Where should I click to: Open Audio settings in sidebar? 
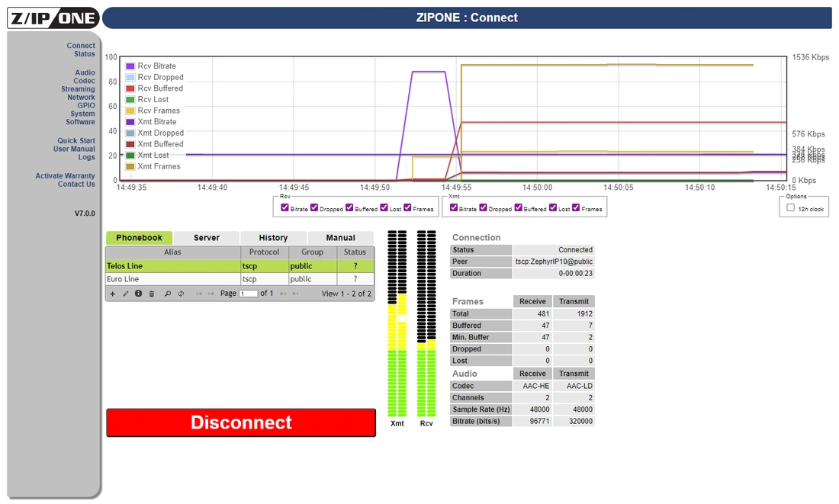pyautogui.click(x=85, y=72)
